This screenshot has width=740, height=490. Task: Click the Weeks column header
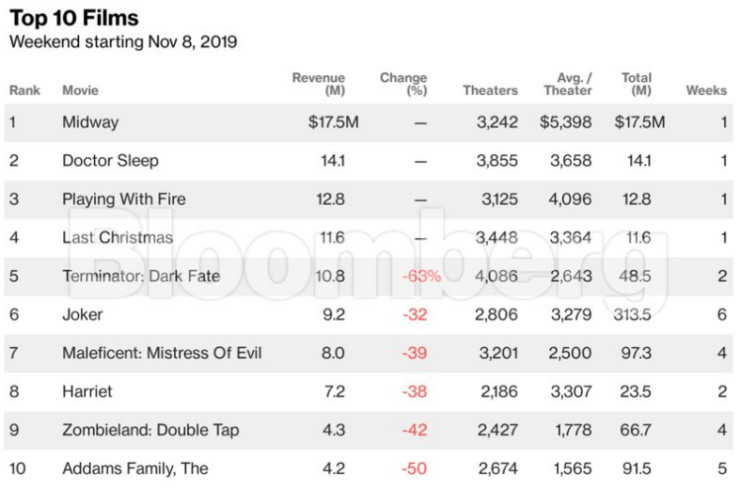pos(706,91)
